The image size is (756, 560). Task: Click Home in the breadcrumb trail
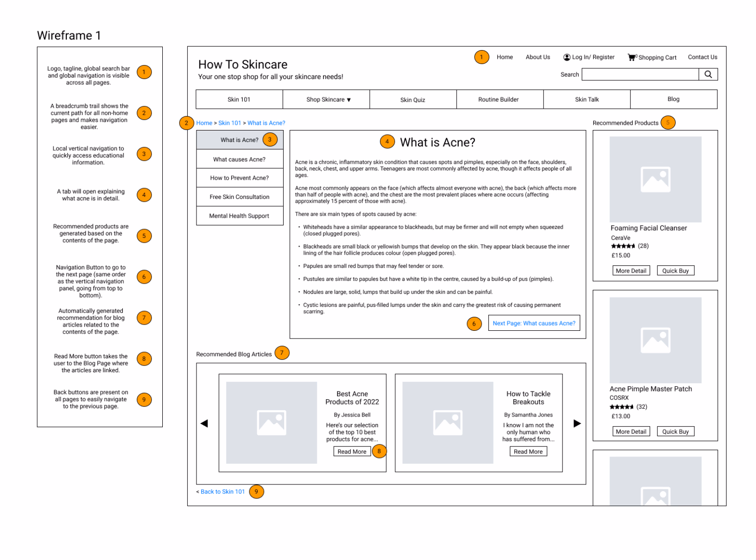coord(204,123)
